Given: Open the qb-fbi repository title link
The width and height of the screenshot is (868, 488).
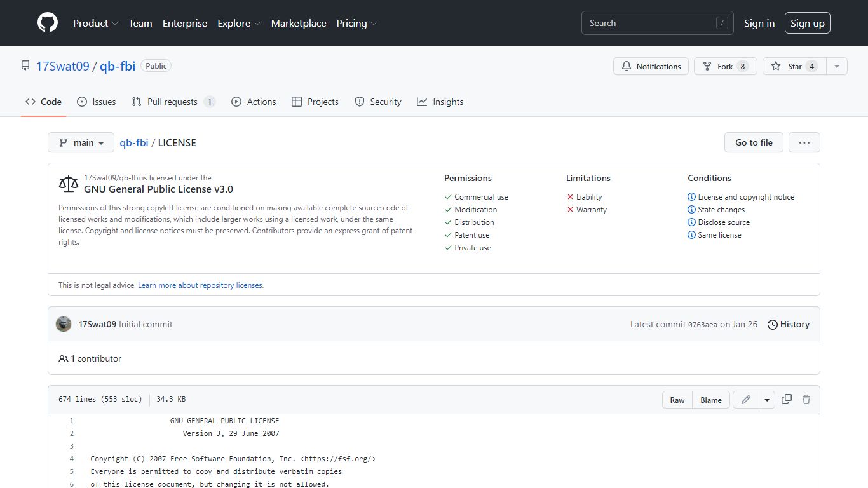Looking at the screenshot, I should click(x=118, y=66).
